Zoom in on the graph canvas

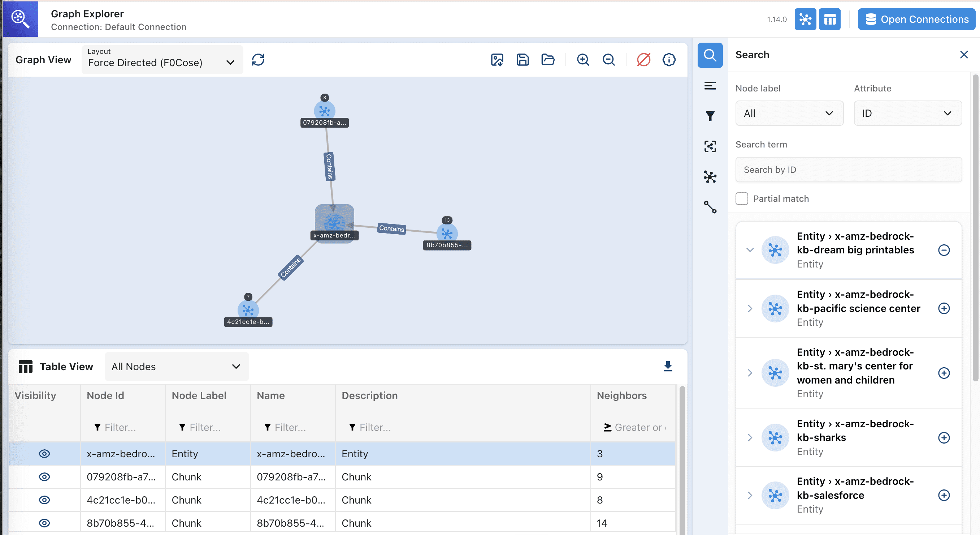[x=583, y=59]
